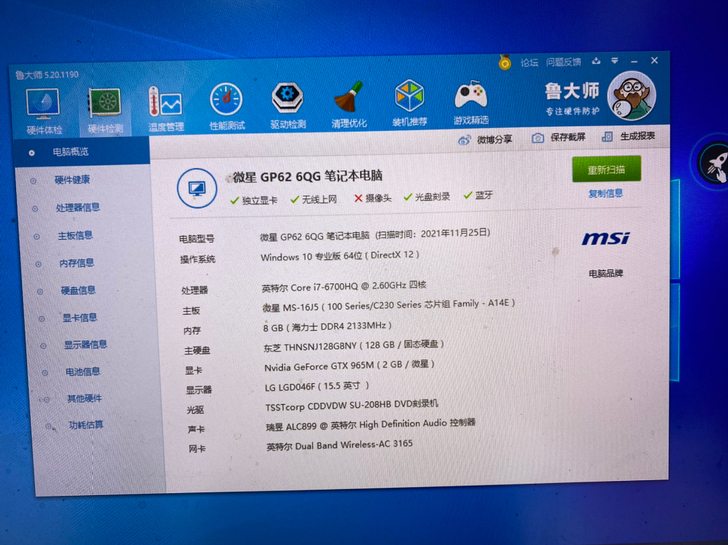728x545 pixels.
Task: Select 显卡信息 in the sidebar
Action: click(x=80, y=318)
